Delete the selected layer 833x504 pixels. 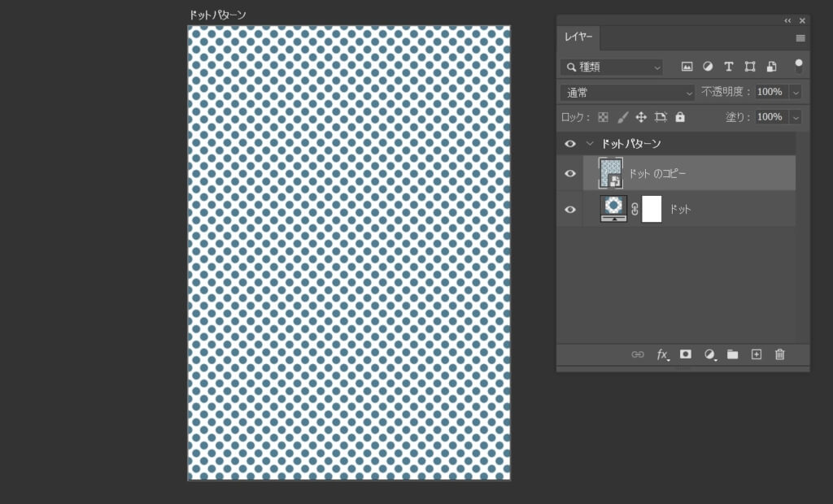pyautogui.click(x=779, y=355)
